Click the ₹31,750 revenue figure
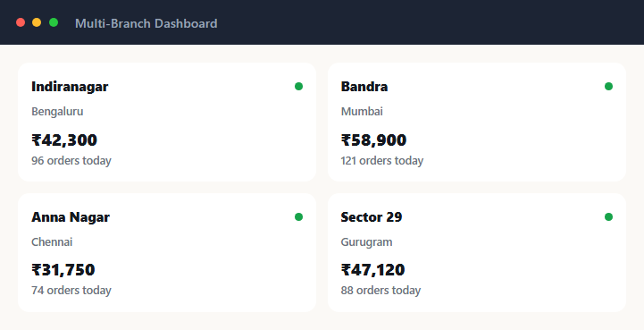 63,270
